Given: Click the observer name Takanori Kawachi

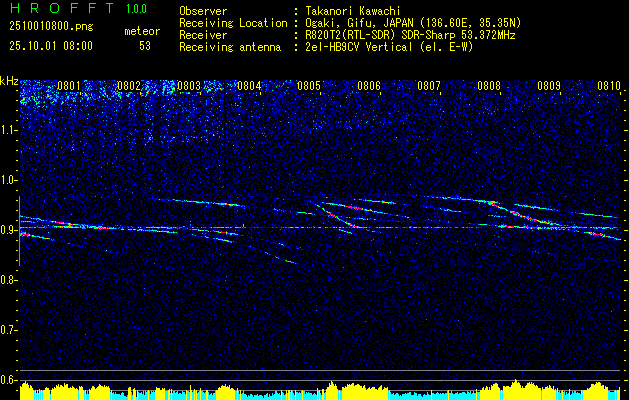Looking at the screenshot, I should point(352,11).
